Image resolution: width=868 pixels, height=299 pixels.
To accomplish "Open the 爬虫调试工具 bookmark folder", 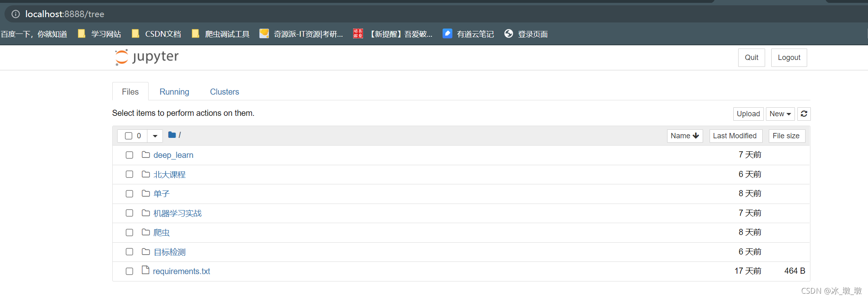I will click(x=220, y=34).
